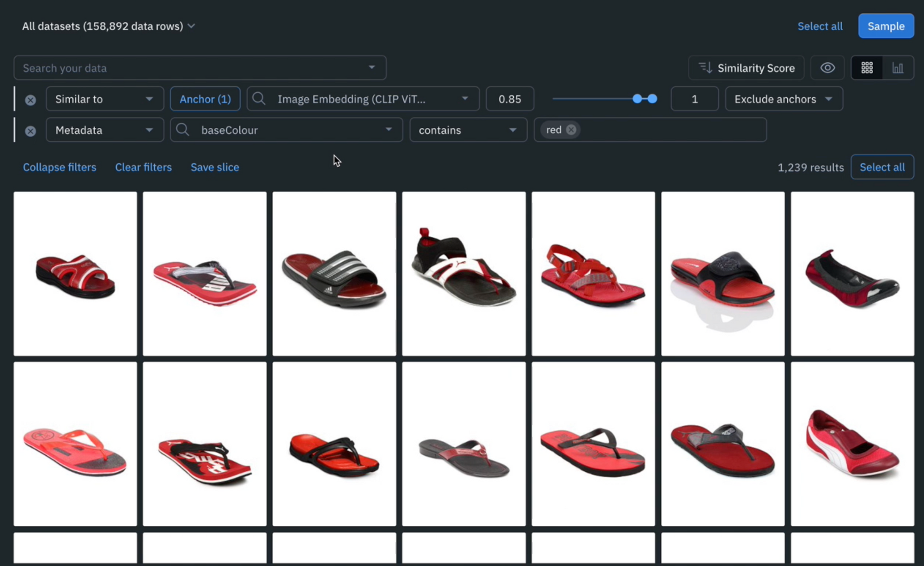This screenshot has width=924, height=566.
Task: Click search icon in embedding selector
Action: pos(259,99)
